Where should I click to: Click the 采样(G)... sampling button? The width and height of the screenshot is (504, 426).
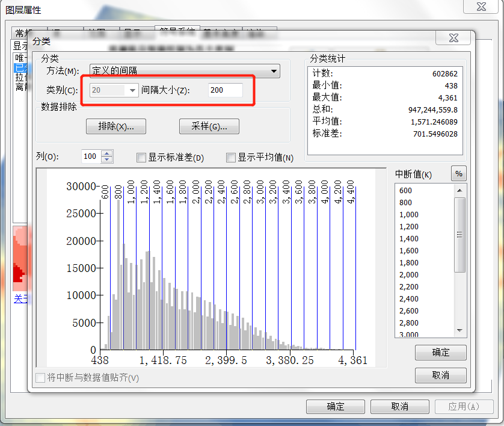[x=209, y=126]
